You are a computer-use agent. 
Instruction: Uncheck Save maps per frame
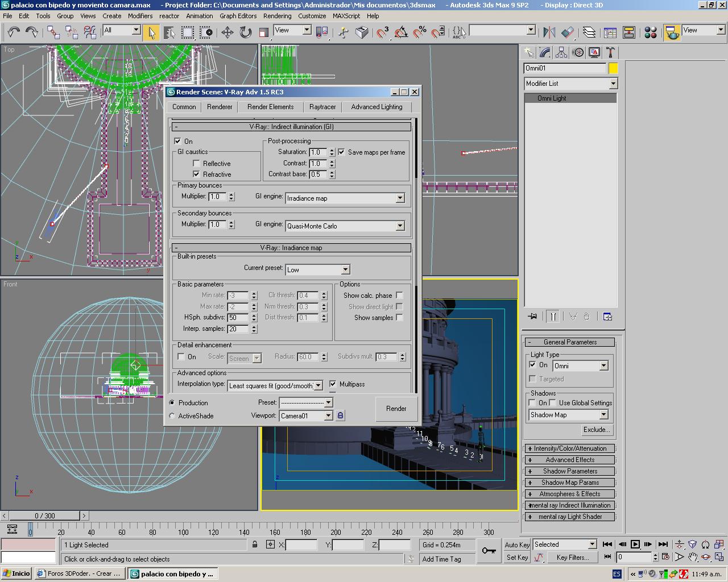coord(342,152)
